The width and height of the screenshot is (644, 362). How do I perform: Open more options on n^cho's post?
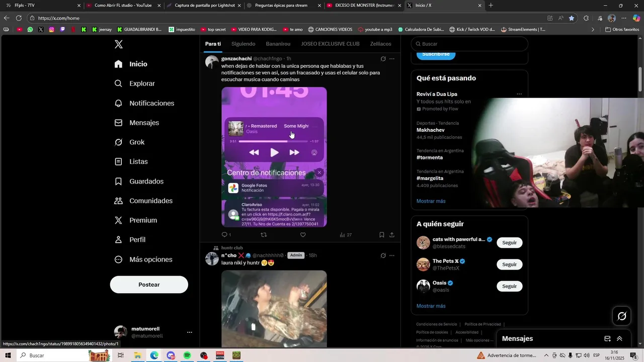(392, 255)
